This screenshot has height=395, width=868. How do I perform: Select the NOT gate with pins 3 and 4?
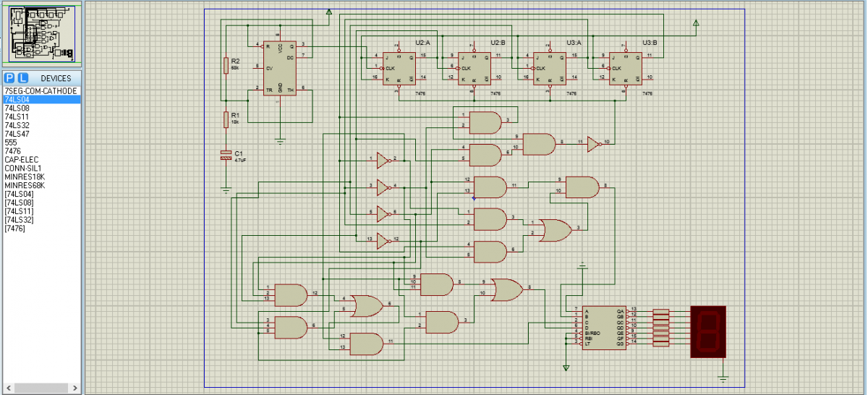pyautogui.click(x=383, y=186)
